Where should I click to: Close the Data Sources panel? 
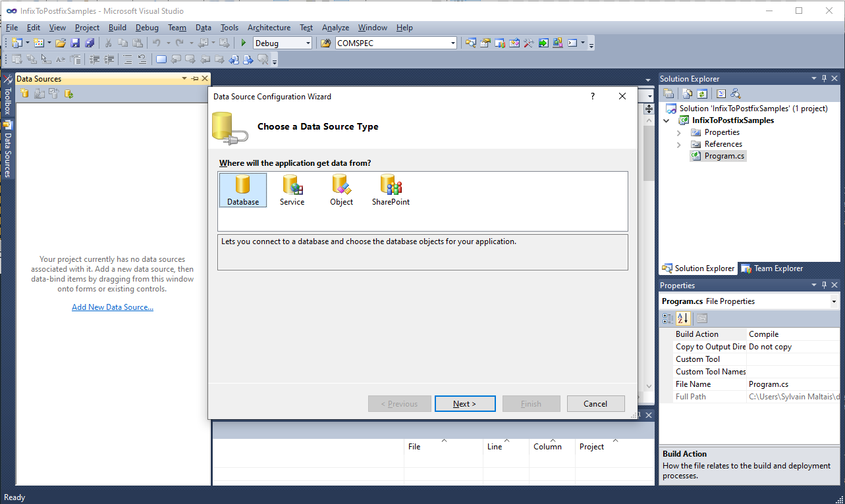(x=205, y=79)
